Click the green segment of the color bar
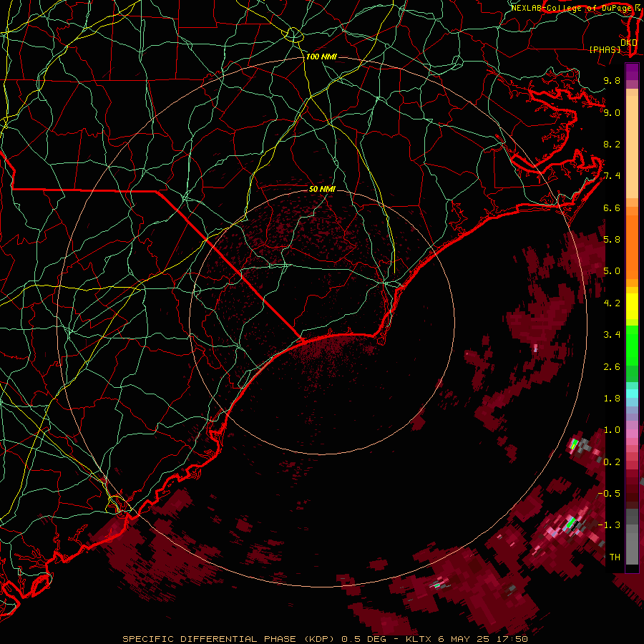Viewport: 644px width, 644px height. point(632,345)
